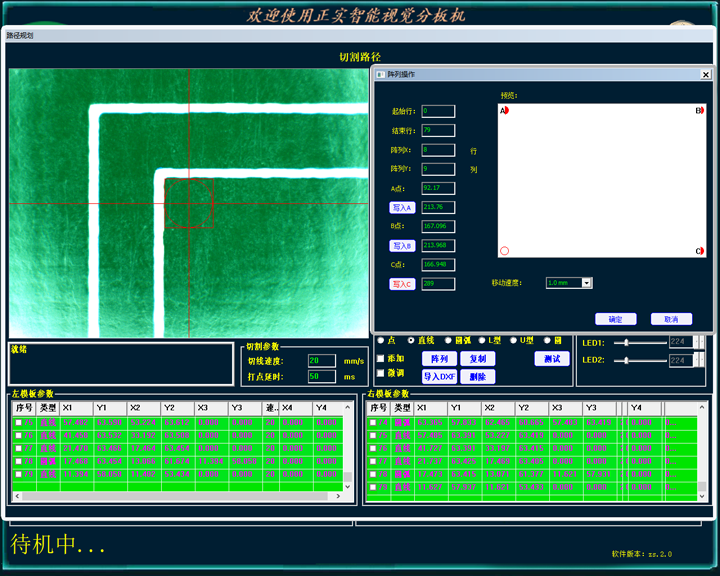Click point C marker in preview
Image resolution: width=720 pixels, height=576 pixels.
(x=699, y=251)
